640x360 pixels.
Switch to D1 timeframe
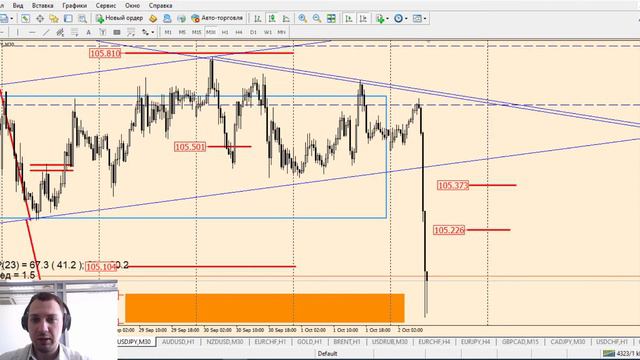pyautogui.click(x=253, y=32)
